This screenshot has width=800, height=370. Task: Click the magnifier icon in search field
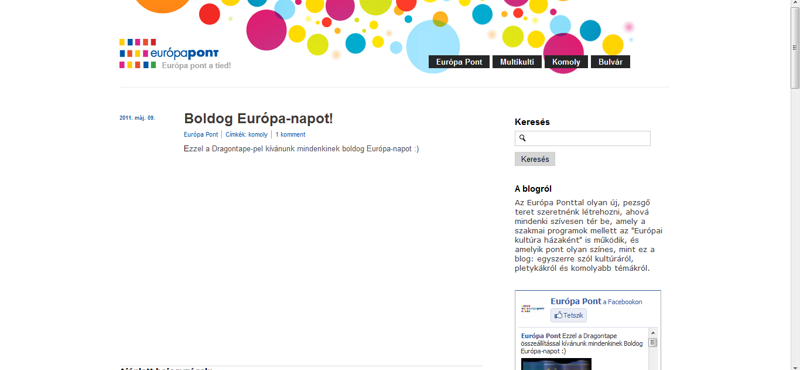click(x=522, y=138)
